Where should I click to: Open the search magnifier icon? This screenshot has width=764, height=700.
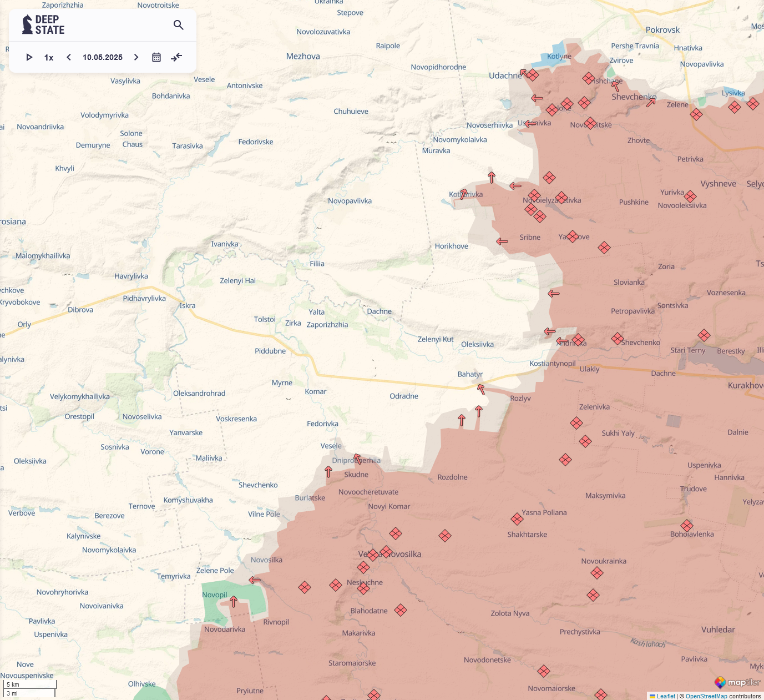point(179,25)
